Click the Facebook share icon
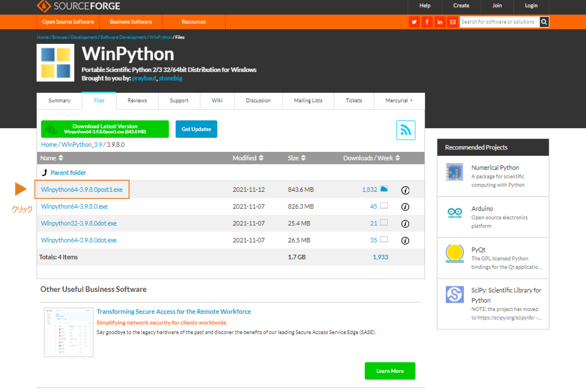Screen dimensions: 586x392 [x=427, y=22]
